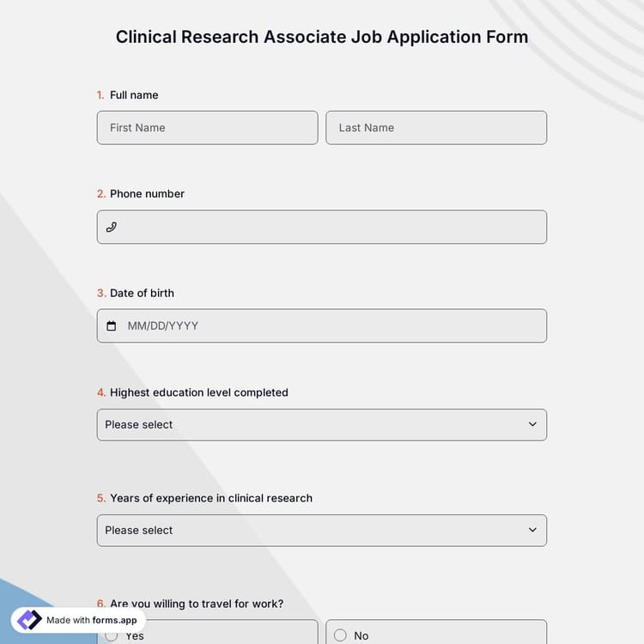Click the Date of birth question label

click(142, 293)
